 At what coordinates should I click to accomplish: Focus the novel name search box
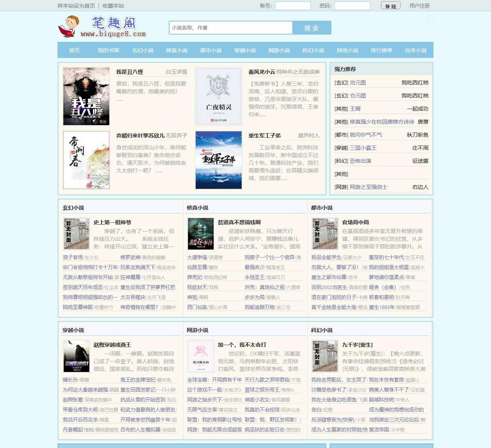[231, 28]
